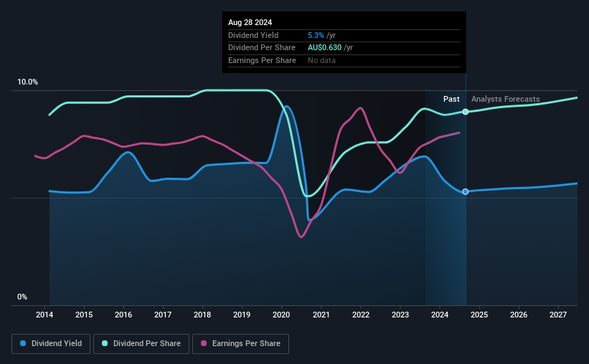
Task: Click the No data earnings value
Action: coord(321,60)
